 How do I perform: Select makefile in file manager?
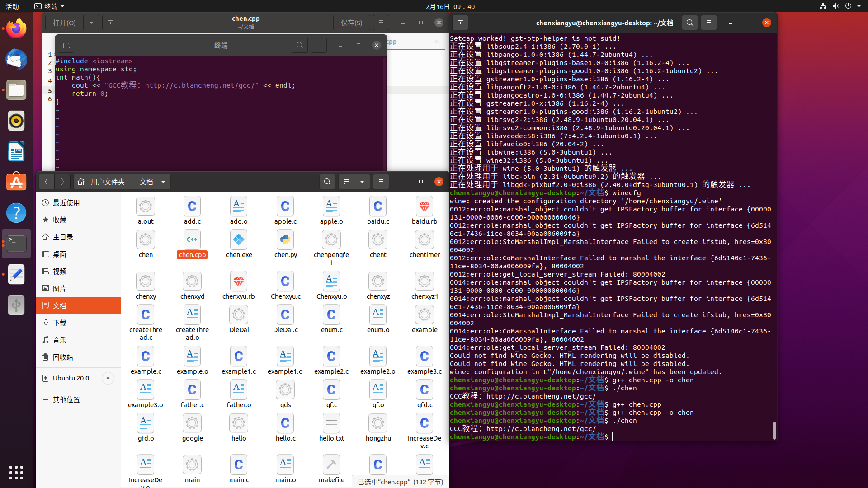pyautogui.click(x=331, y=469)
